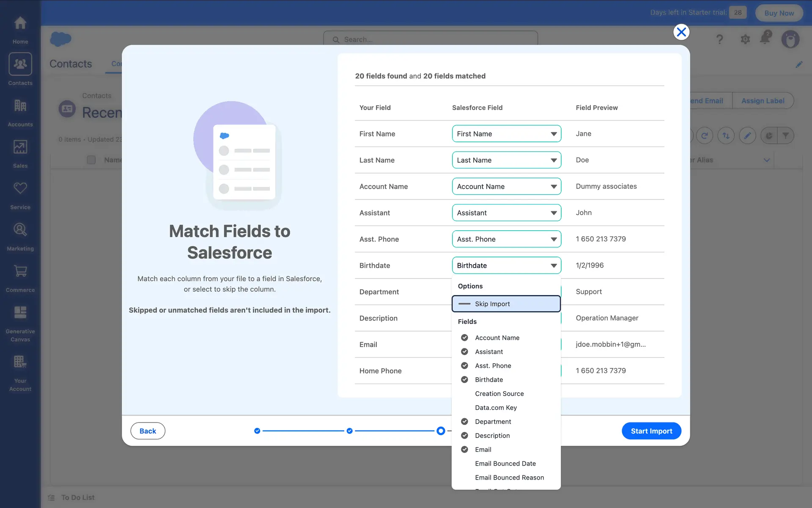The image size is (812, 508).
Task: Click the Start Import button
Action: pos(651,431)
